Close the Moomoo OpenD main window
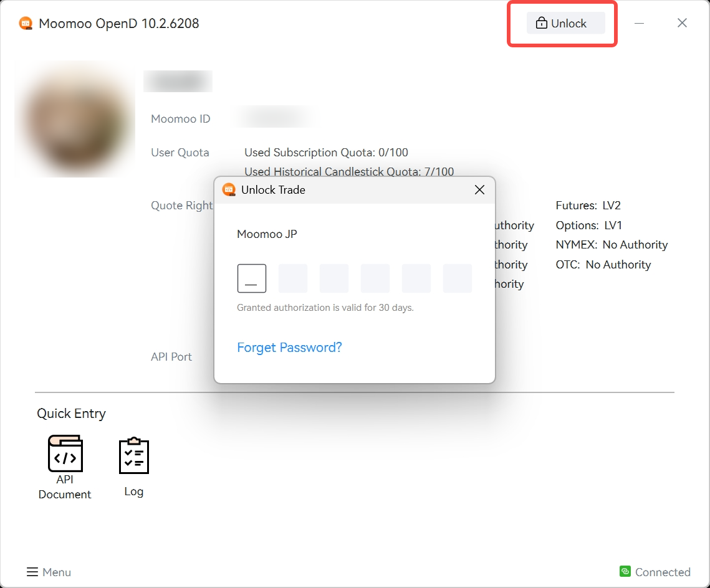Screen dimensions: 710x588 pyautogui.click(x=682, y=23)
